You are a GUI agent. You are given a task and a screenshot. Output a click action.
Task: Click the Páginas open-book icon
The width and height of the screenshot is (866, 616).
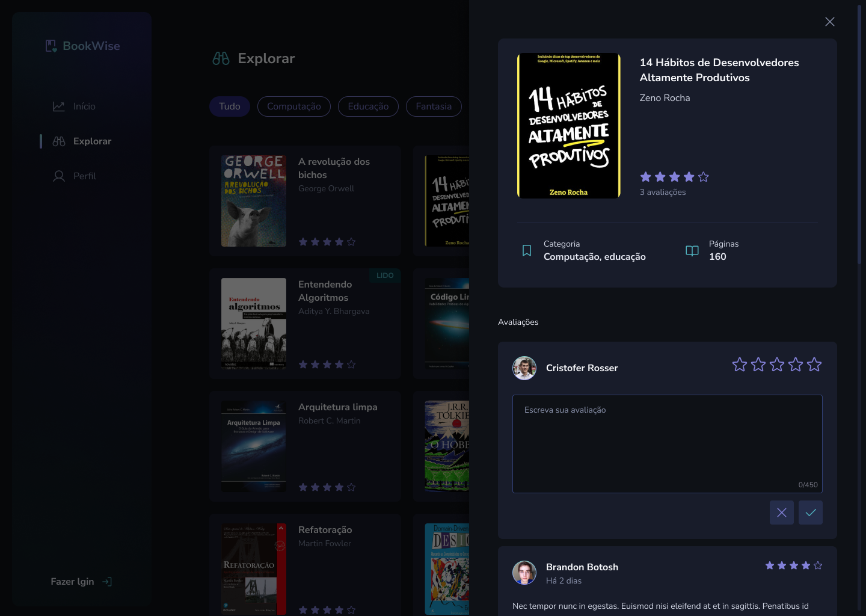[692, 250]
